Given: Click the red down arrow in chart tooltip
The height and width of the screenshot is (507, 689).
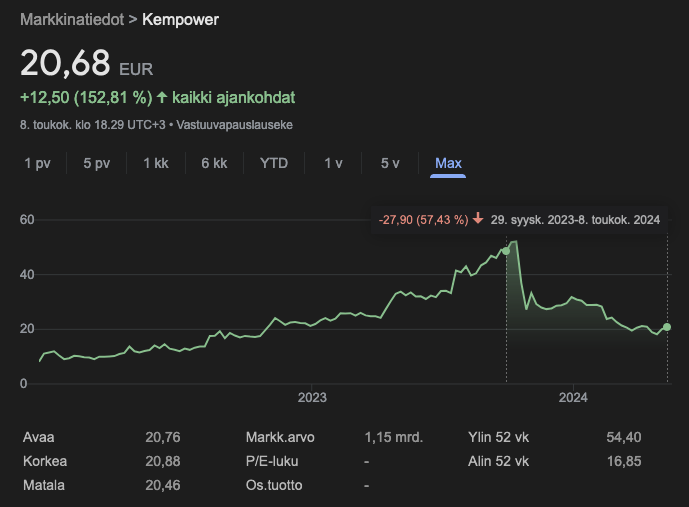Looking at the screenshot, I should (478, 218).
